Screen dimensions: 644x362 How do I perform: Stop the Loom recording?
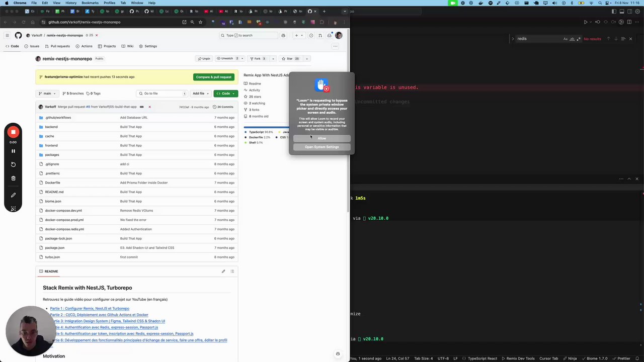click(x=13, y=132)
